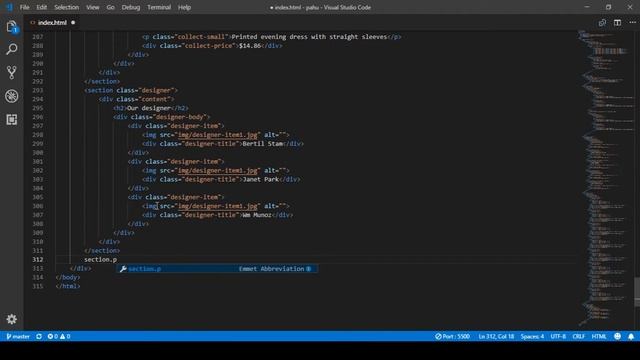Open the Go menu

pyautogui.click(x=111, y=7)
